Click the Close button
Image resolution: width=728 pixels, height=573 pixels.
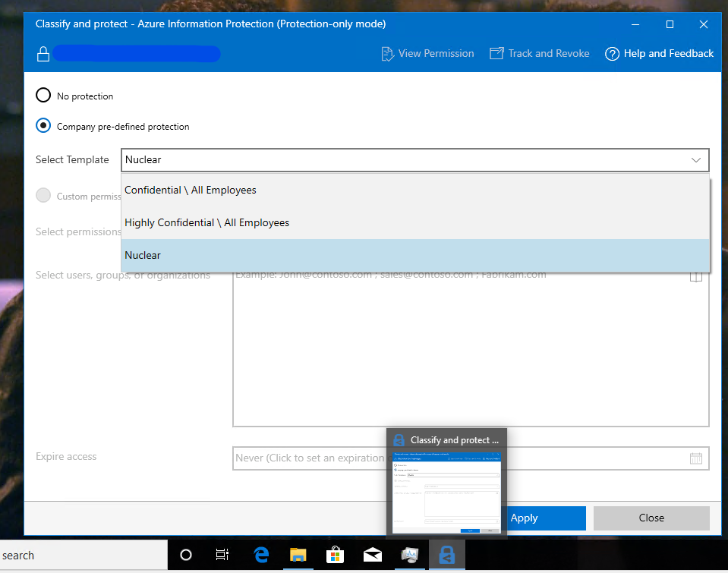(651, 518)
